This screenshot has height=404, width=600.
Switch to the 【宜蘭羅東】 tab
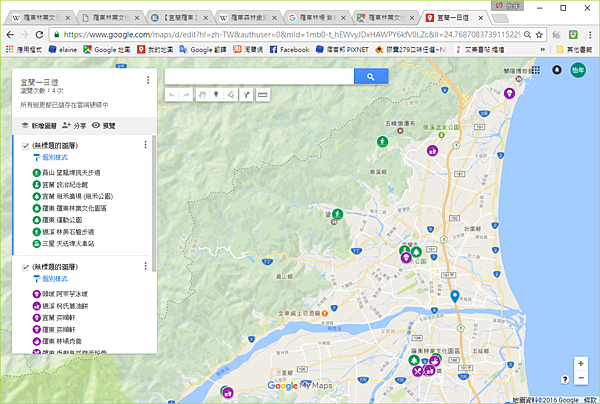[x=179, y=18]
